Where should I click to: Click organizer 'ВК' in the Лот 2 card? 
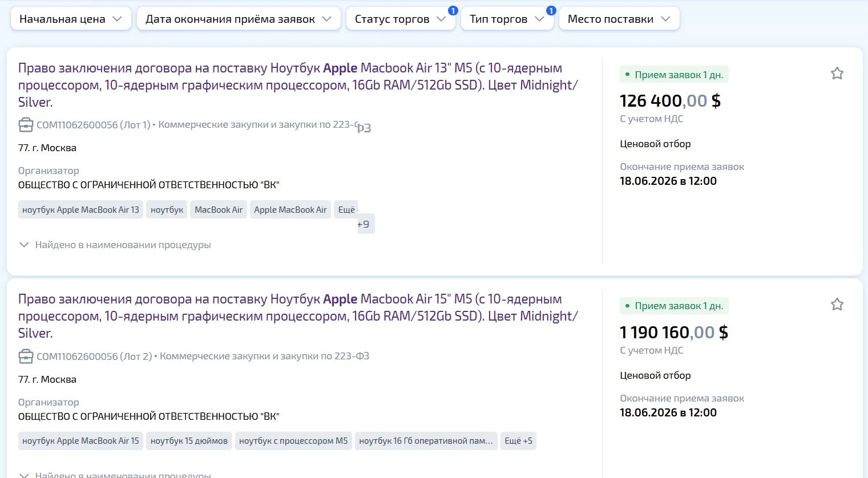(148, 416)
